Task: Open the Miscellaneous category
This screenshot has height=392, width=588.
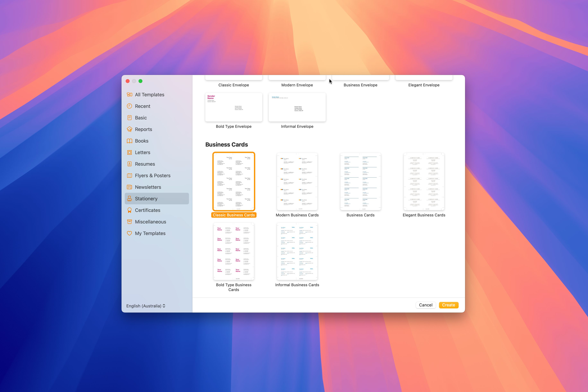Action: pyautogui.click(x=151, y=221)
